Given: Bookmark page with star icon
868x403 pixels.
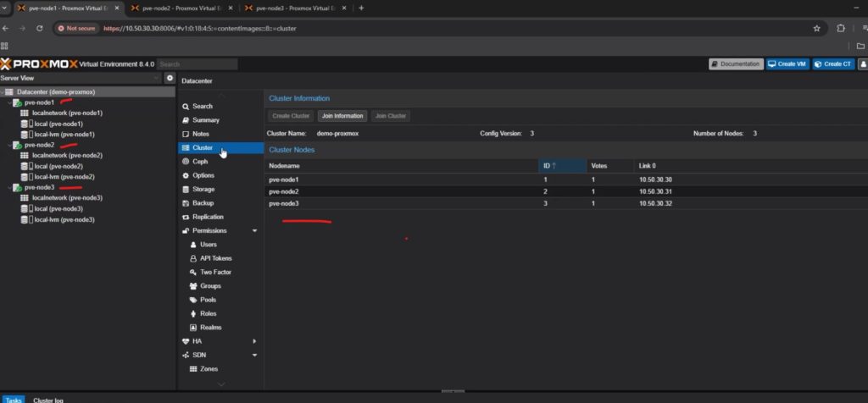Looking at the screenshot, I should [816, 28].
